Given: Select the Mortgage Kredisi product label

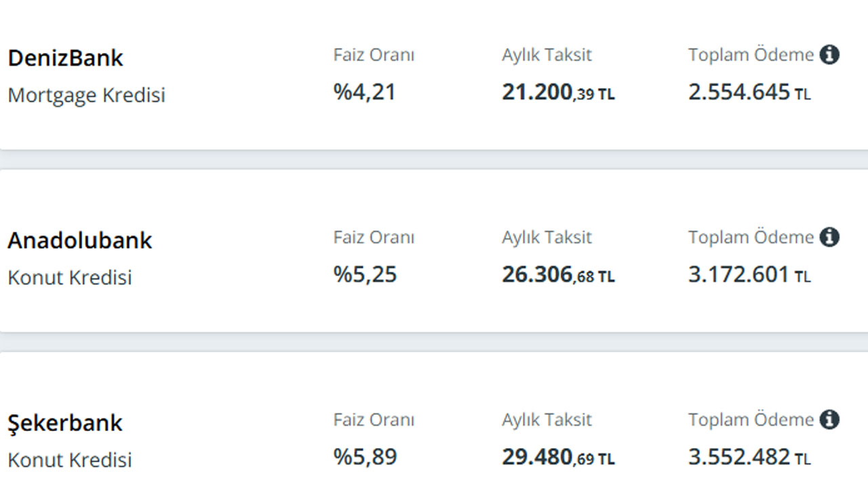Looking at the screenshot, I should pos(87,95).
